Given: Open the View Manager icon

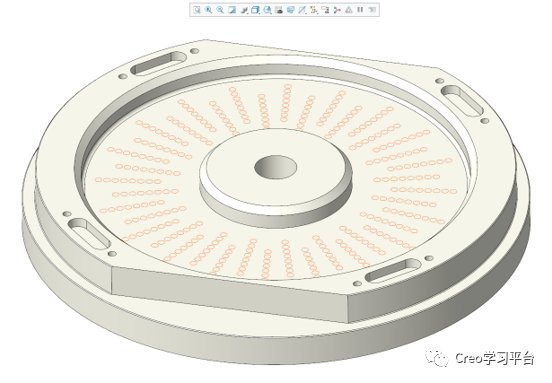Looking at the screenshot, I should 279,10.
